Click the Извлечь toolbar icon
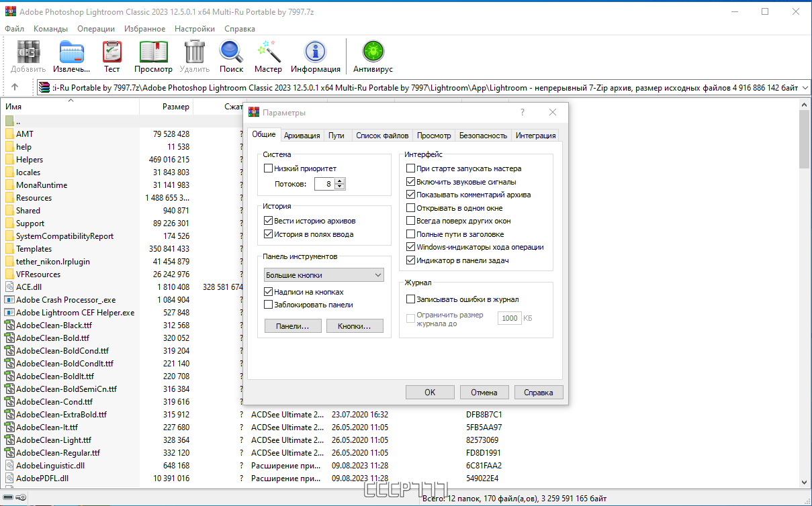 pos(72,52)
